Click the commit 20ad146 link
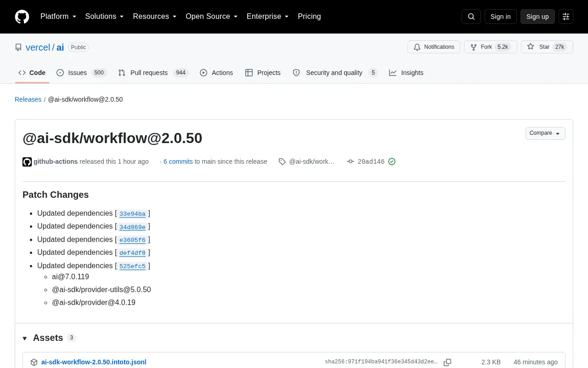The width and height of the screenshot is (588, 368). click(371, 161)
